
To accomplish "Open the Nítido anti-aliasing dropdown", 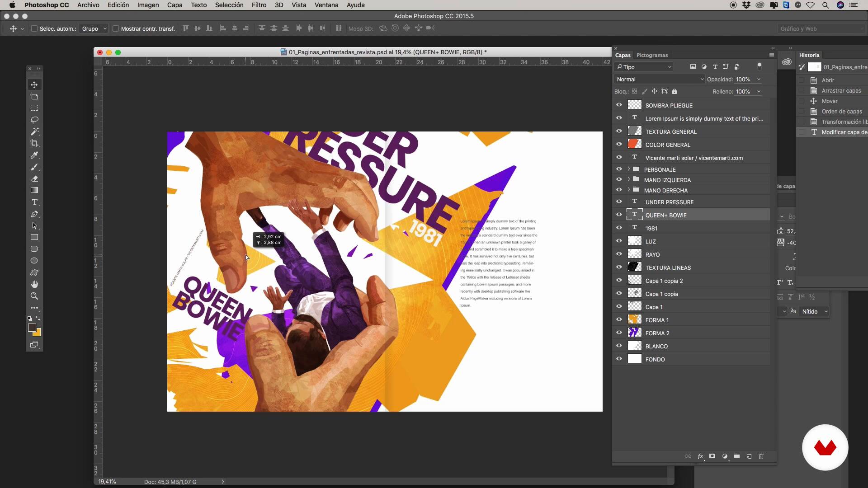I will click(x=814, y=311).
